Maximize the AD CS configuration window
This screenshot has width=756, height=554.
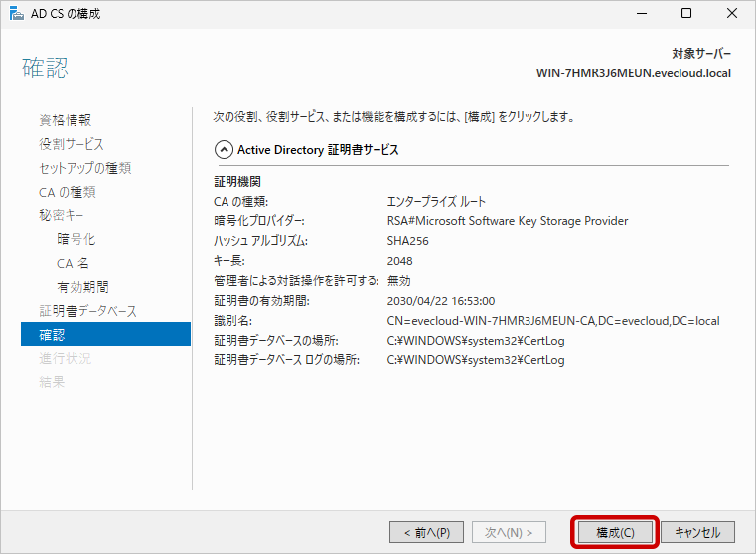(x=686, y=14)
